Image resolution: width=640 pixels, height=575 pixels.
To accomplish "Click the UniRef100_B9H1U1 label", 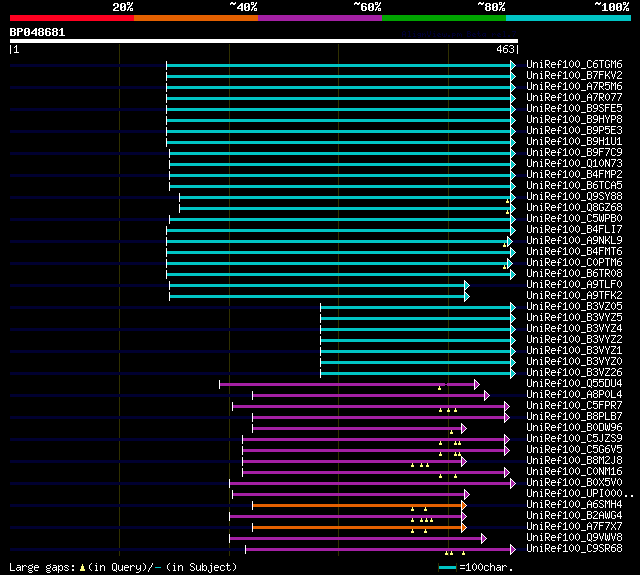I will (574, 142).
